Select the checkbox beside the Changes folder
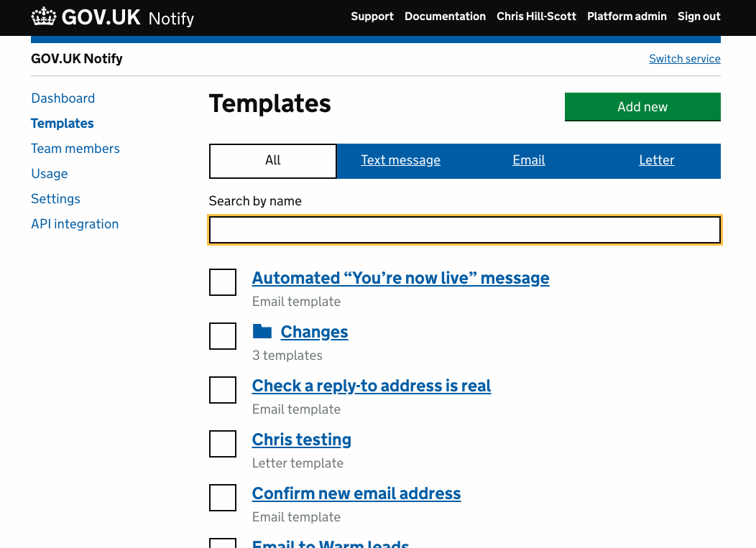 tap(222, 336)
